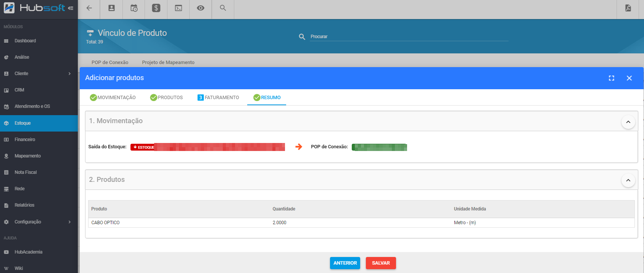Viewport: 644px width, 273px height.
Task: Click the Produto column header
Action: pyautogui.click(x=99, y=209)
